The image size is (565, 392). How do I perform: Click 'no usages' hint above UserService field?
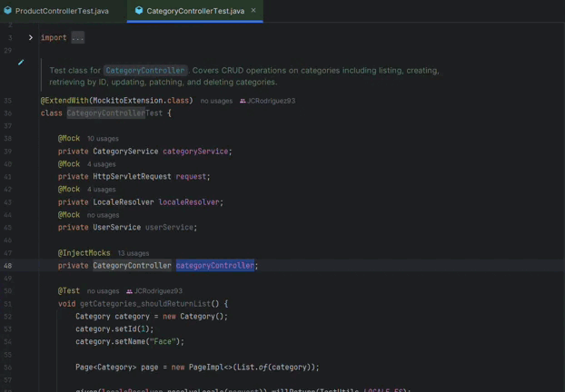[103, 215]
